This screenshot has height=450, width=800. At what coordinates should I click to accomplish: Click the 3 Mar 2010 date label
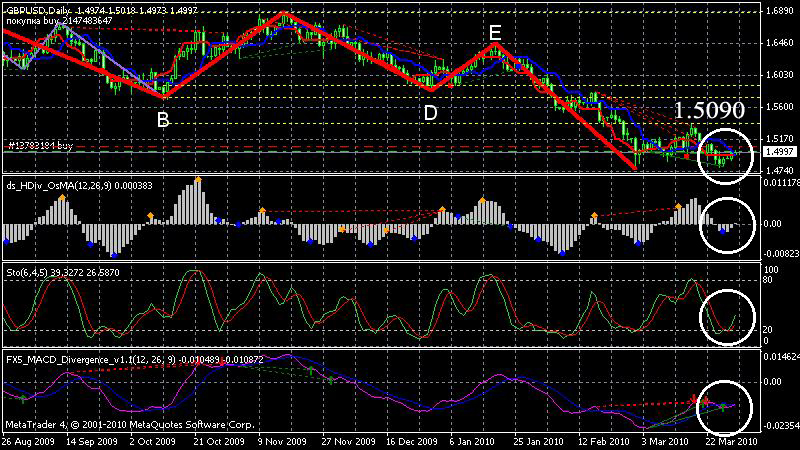pos(665,441)
